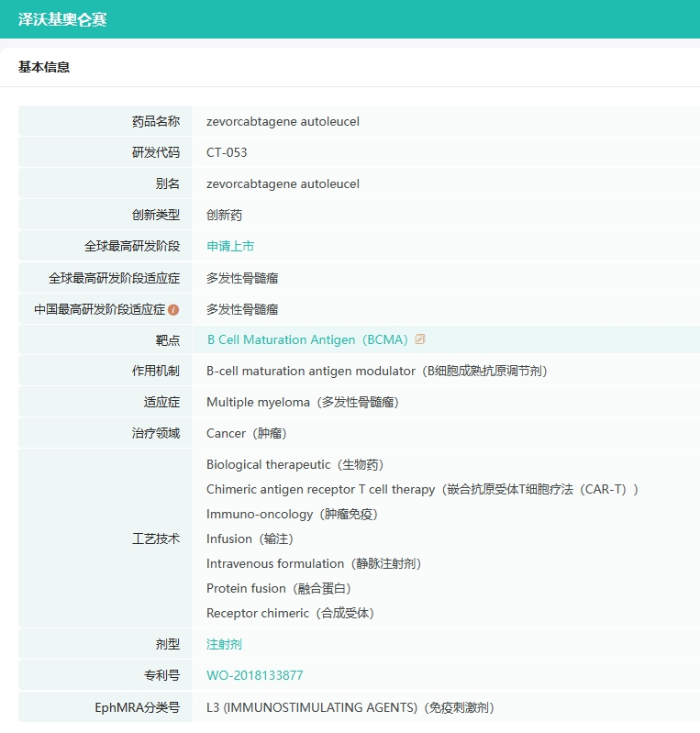The width and height of the screenshot is (700, 733).
Task: Click the 注射剂 dosage form link
Action: pyautogui.click(x=224, y=644)
